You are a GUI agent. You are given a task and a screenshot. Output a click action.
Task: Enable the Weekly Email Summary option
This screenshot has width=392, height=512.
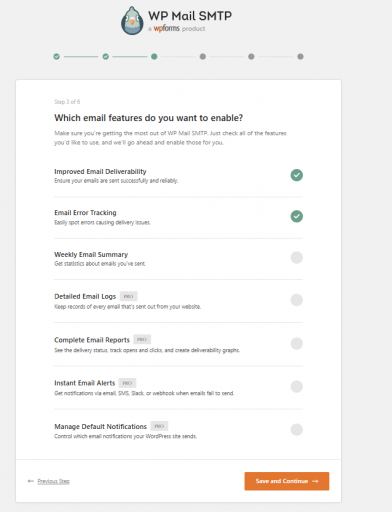297,258
